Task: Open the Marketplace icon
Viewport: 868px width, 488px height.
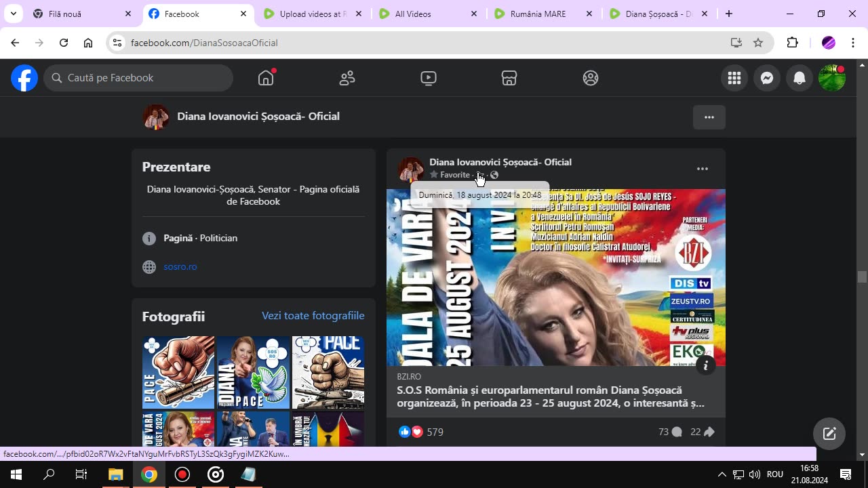Action: coord(509,78)
